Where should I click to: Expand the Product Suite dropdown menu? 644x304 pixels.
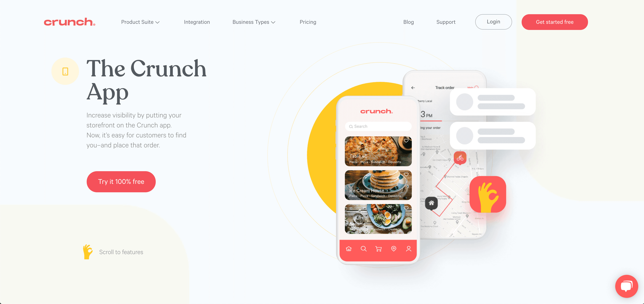click(140, 22)
